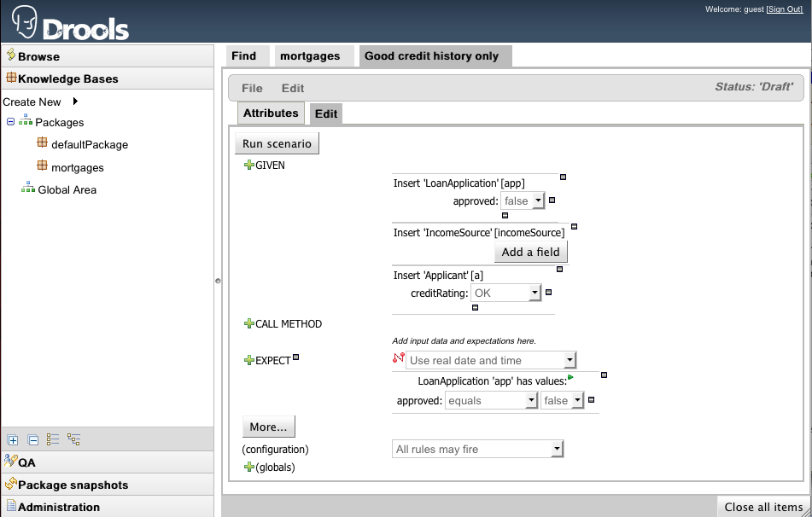Click the Drools logo
This screenshot has width=812, height=517.
(x=70, y=22)
